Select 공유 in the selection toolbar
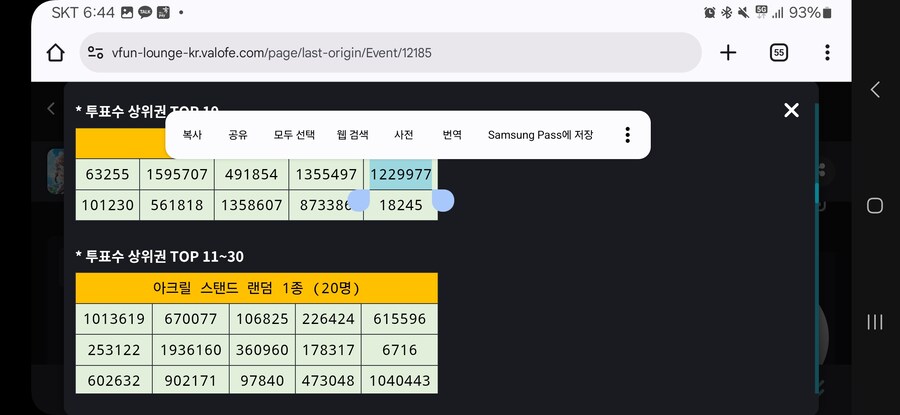 (238, 135)
